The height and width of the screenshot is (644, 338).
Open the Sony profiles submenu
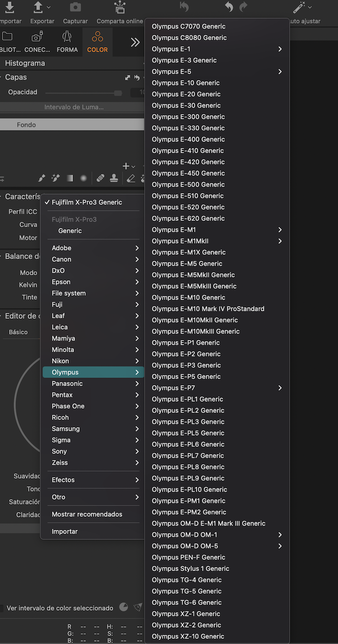92,451
